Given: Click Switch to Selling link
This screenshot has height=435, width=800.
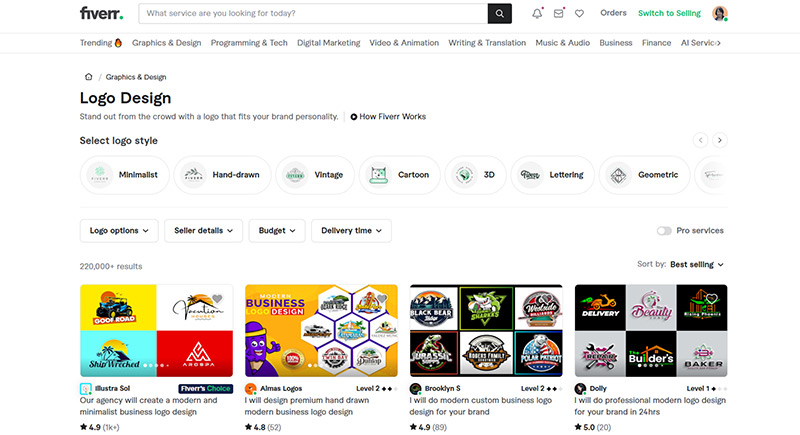Looking at the screenshot, I should pos(669,13).
